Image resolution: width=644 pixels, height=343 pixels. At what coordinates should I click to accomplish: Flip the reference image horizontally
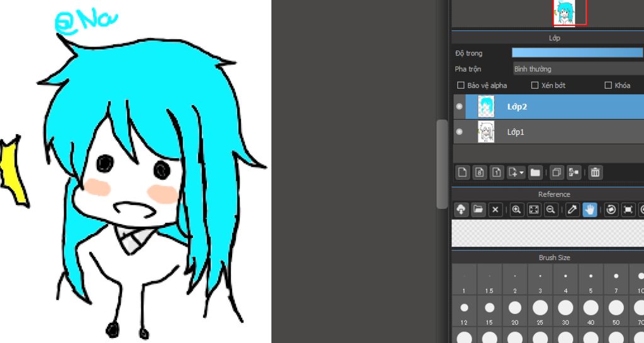click(x=628, y=210)
